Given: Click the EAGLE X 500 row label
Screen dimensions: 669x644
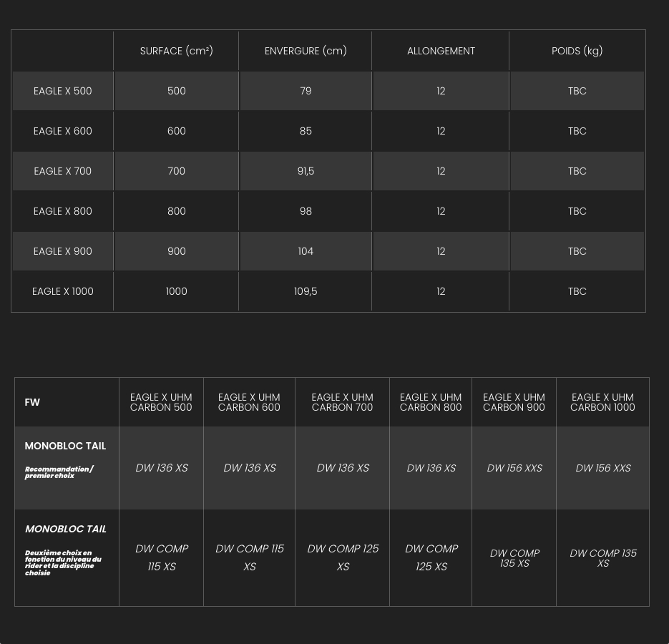Looking at the screenshot, I should click(63, 91).
